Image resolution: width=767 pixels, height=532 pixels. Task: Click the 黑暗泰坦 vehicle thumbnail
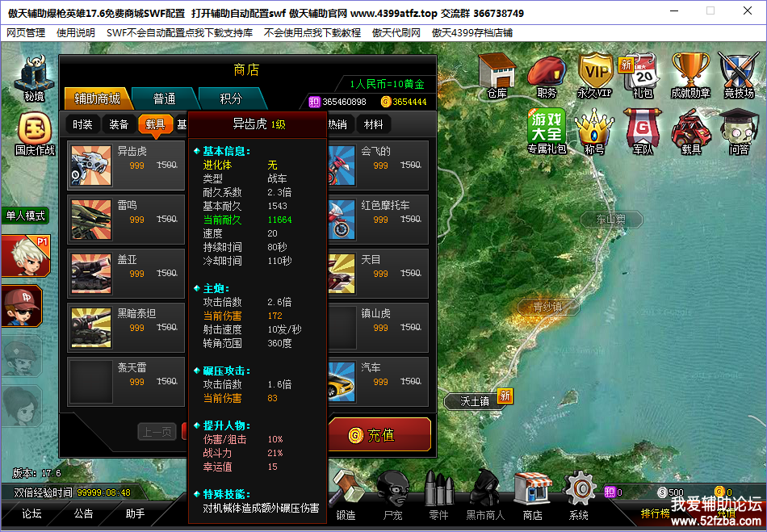[x=91, y=328]
